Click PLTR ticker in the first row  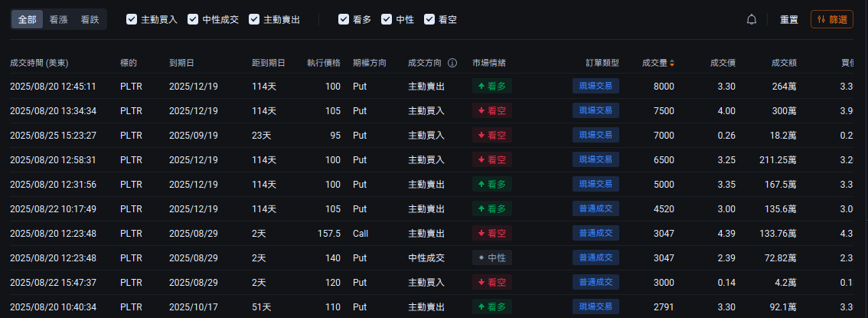coord(131,87)
